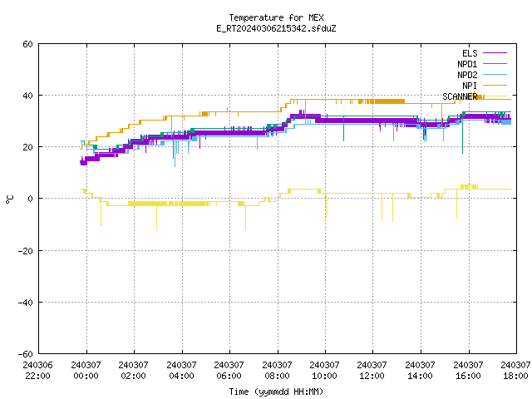Click the y-axis tick label -60
The height and width of the screenshot is (399, 532).
pos(26,354)
